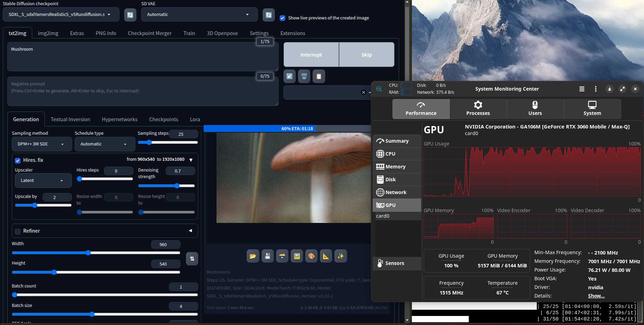
Task: Clear the styles box with the X icon
Action: (363, 92)
